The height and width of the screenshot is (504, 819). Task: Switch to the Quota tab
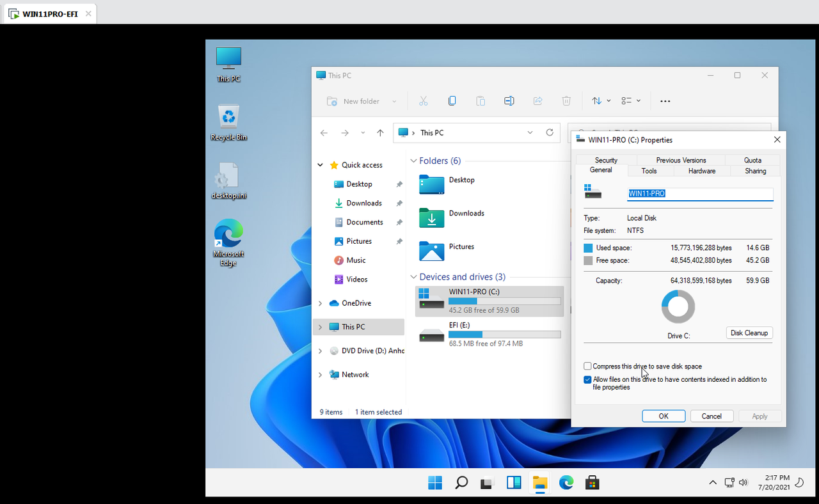[752, 161]
